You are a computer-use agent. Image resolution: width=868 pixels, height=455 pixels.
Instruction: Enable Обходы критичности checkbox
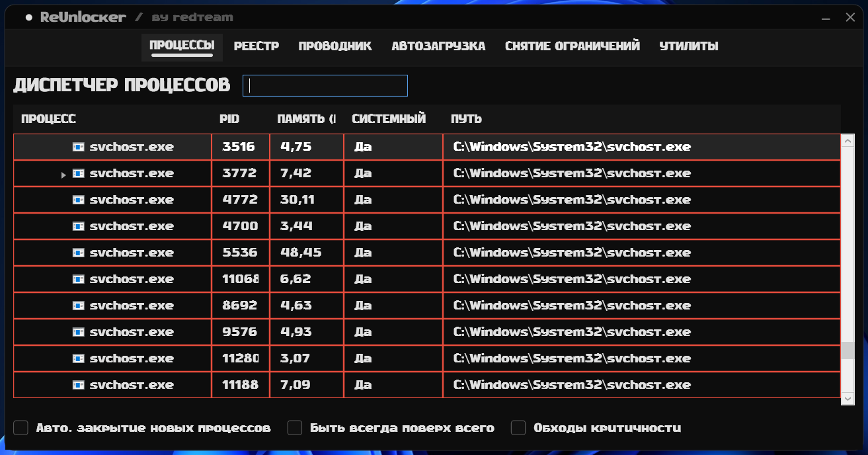tap(518, 428)
